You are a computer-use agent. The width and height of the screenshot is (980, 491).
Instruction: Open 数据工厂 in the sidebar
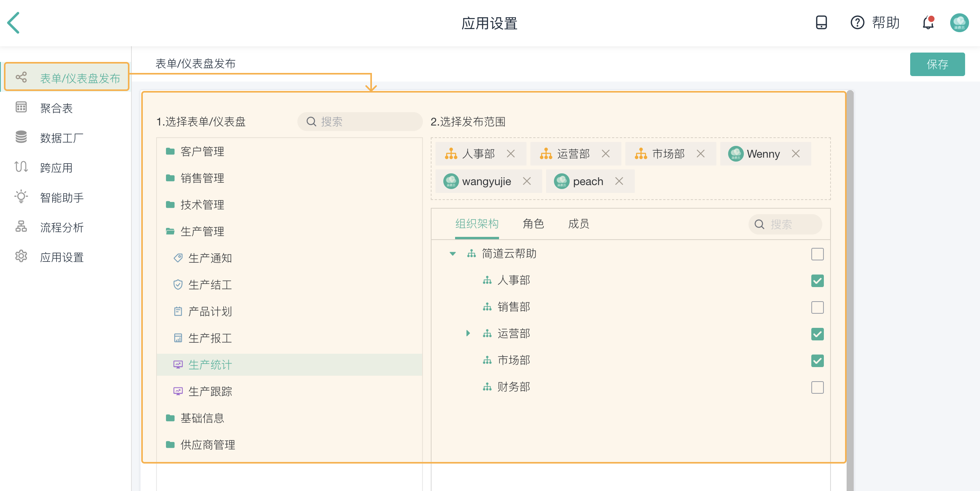[x=62, y=138]
